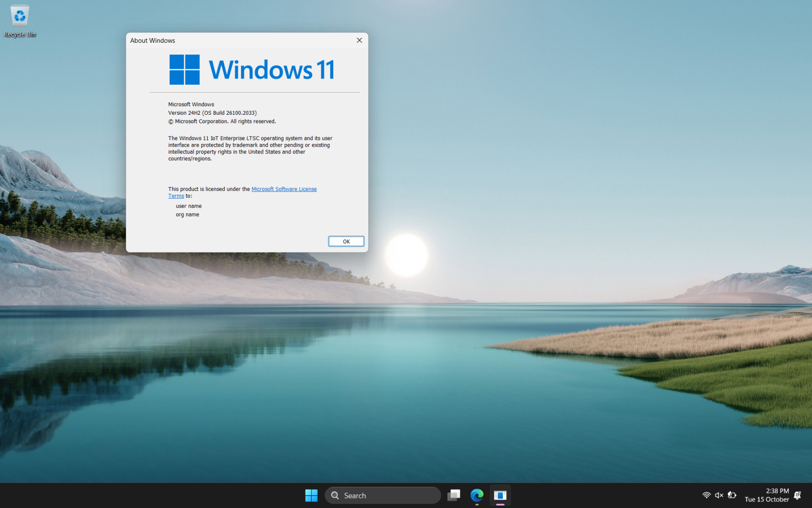Check the battery status icon
This screenshot has width=812, height=508.
tap(732, 495)
